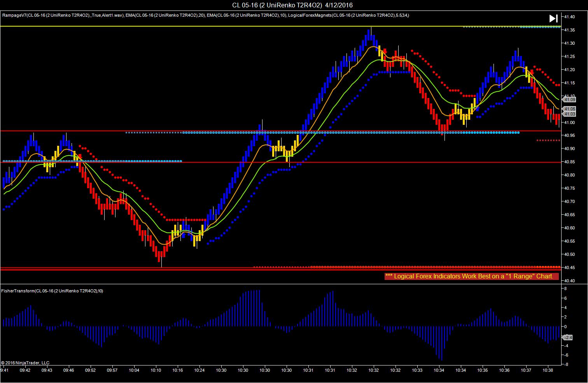Click the skip-to-latest-bar arrow icon

tap(553, 18)
